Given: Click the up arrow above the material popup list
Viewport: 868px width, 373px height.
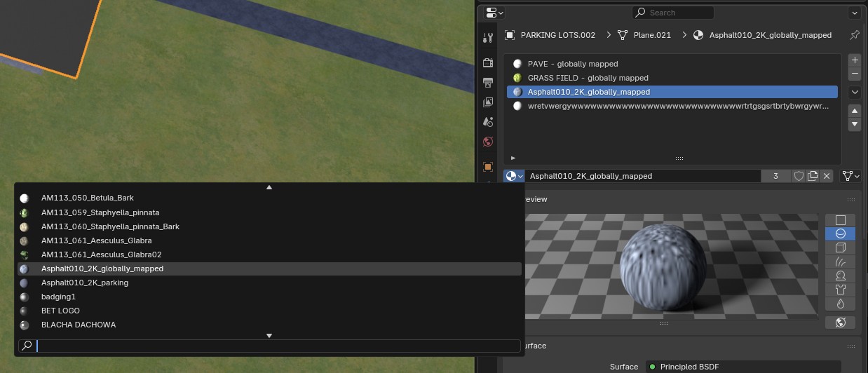Looking at the screenshot, I should click(x=269, y=187).
